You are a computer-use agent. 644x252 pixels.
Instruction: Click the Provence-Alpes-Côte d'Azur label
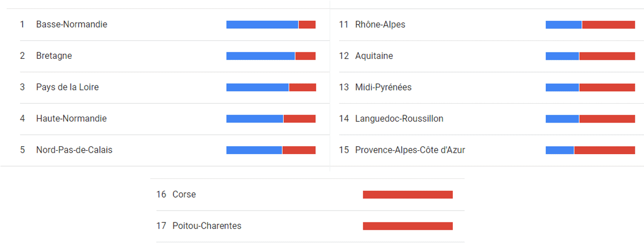point(410,150)
